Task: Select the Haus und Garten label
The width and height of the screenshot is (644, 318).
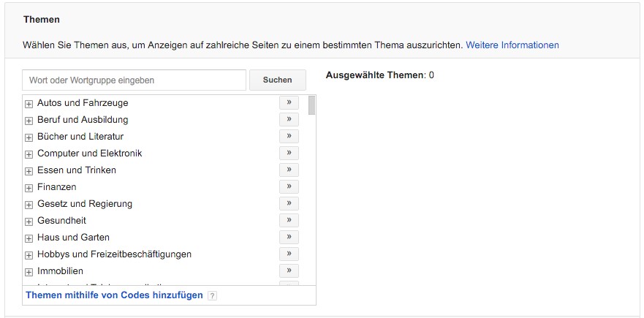Action: pyautogui.click(x=73, y=238)
